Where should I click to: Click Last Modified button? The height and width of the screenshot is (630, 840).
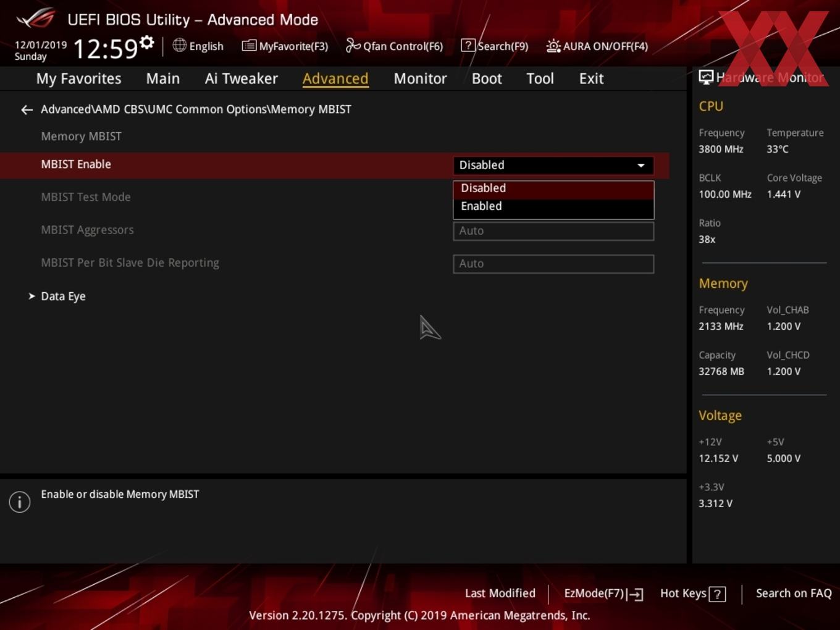500,594
